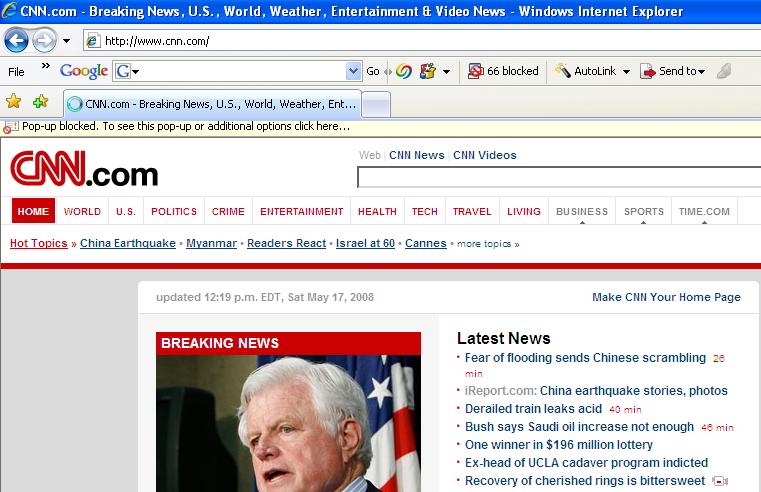
Task: Select the POLITICS navigation tab
Action: point(174,211)
